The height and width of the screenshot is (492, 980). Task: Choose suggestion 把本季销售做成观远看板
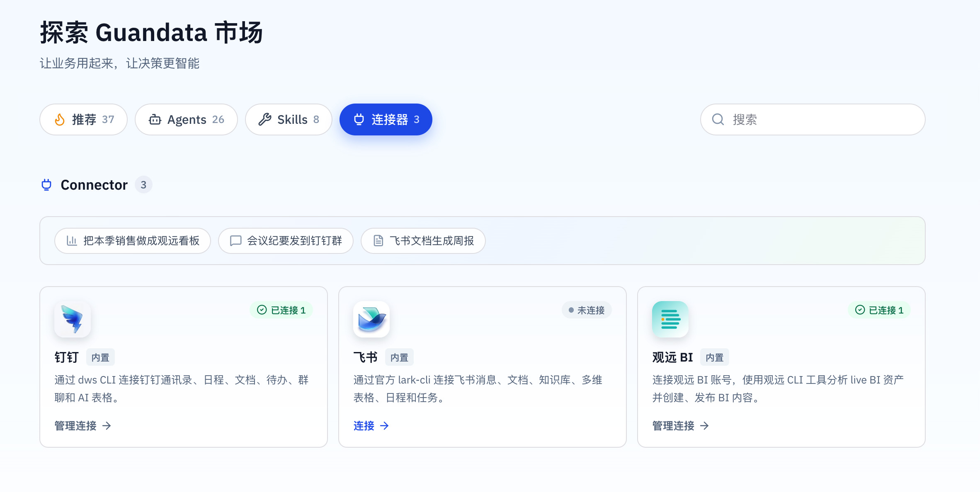click(x=133, y=241)
